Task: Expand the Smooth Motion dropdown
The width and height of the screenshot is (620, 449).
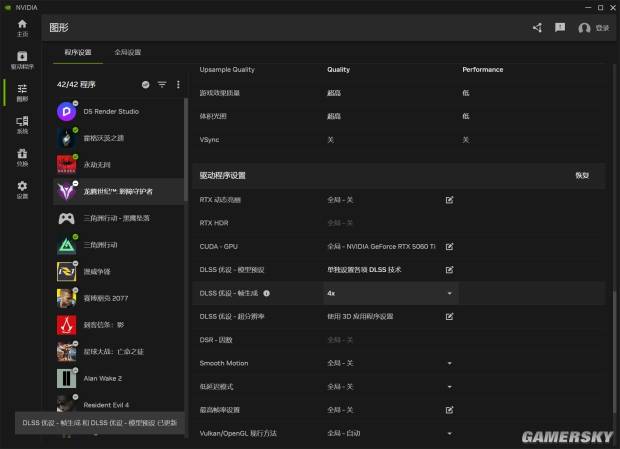Action: pos(450,363)
